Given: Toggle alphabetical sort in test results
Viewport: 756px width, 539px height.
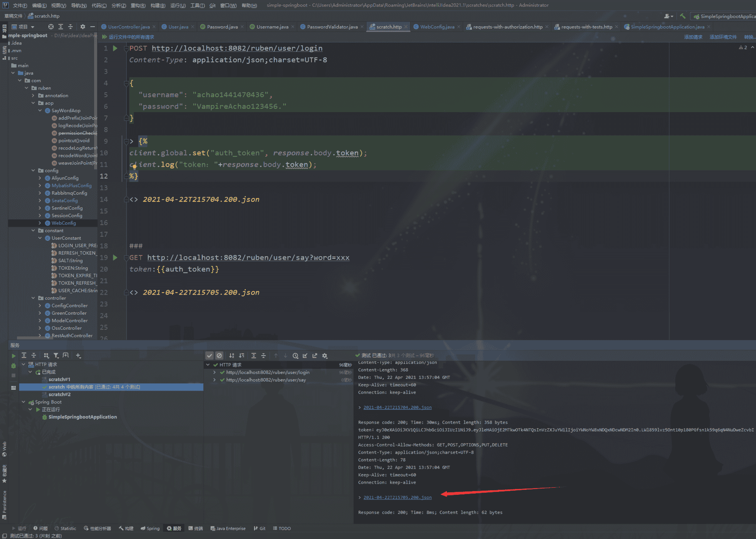Looking at the screenshot, I should point(232,356).
